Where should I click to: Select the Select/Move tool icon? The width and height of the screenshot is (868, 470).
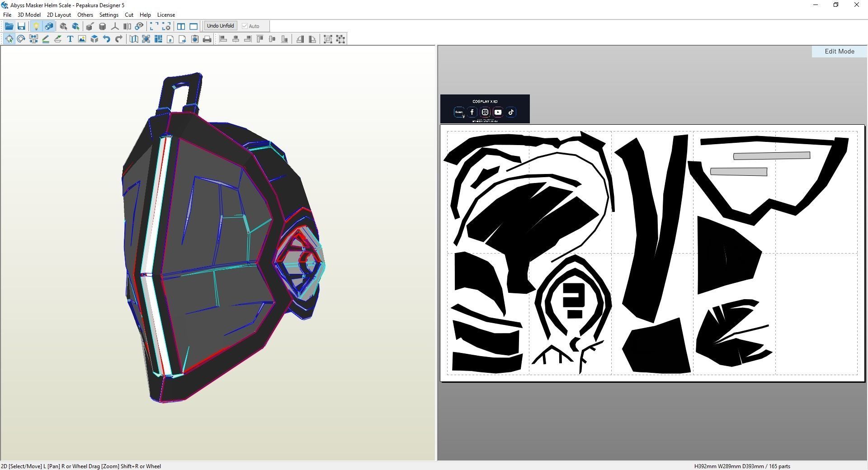tap(9, 39)
